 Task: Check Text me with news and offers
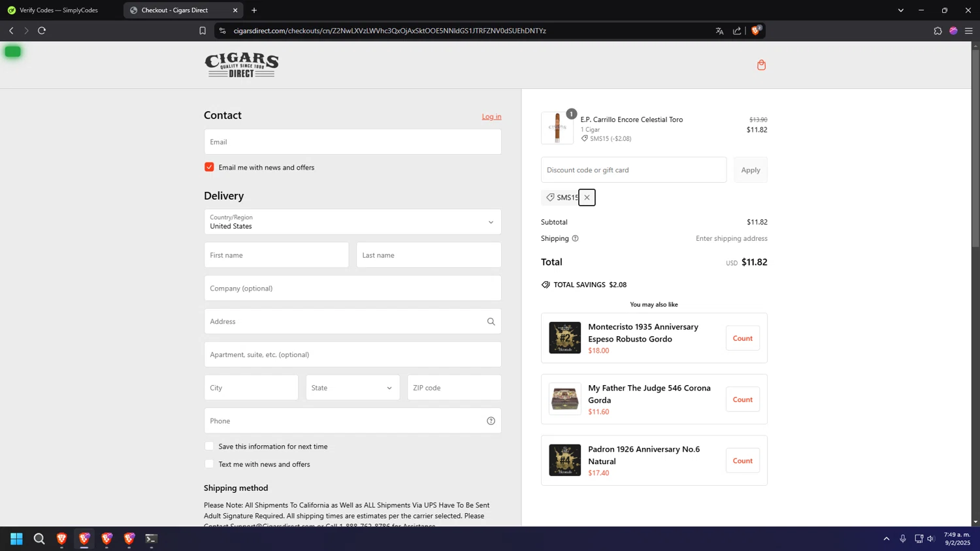pyautogui.click(x=209, y=464)
